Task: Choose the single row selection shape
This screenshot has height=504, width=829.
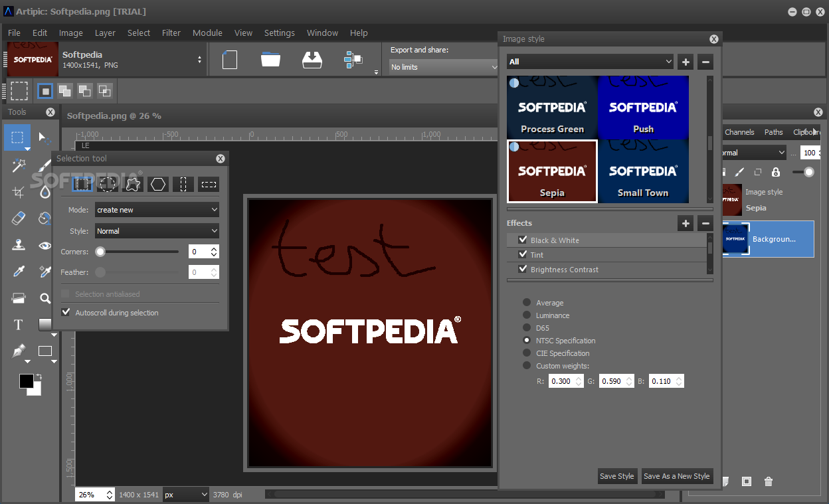Action: (209, 184)
